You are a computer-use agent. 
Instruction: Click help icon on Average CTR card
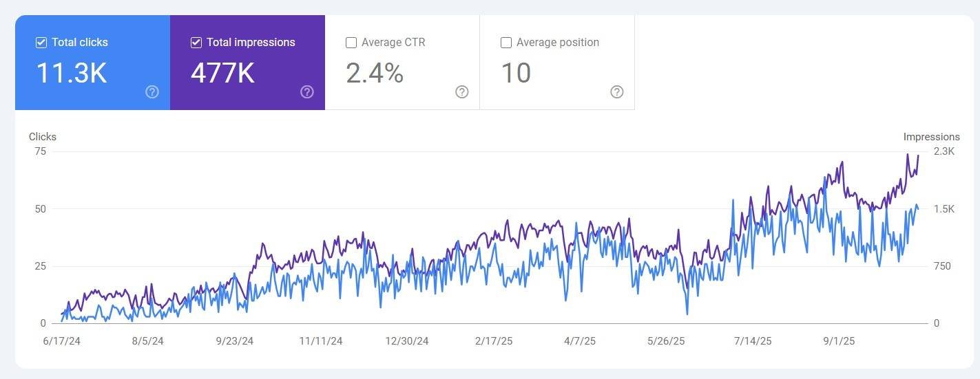tap(462, 92)
